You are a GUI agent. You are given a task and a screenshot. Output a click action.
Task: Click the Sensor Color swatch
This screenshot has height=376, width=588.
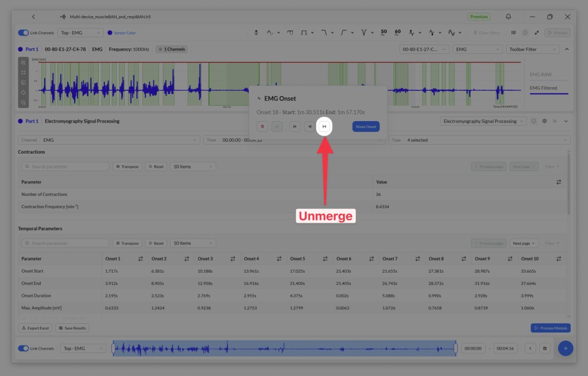coord(110,33)
